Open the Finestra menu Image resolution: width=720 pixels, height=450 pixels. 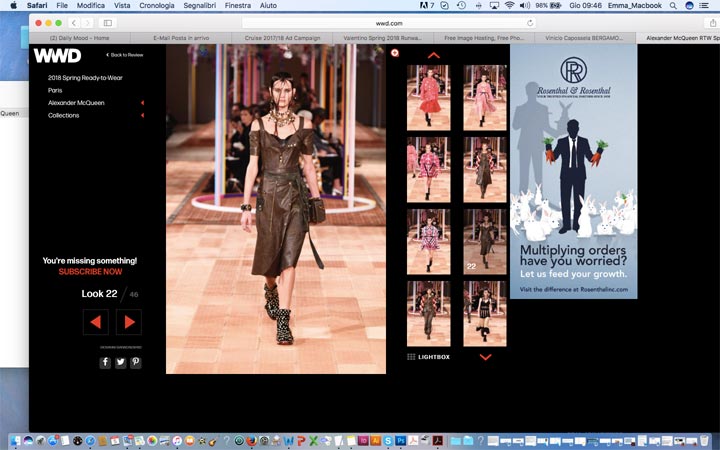[238, 6]
